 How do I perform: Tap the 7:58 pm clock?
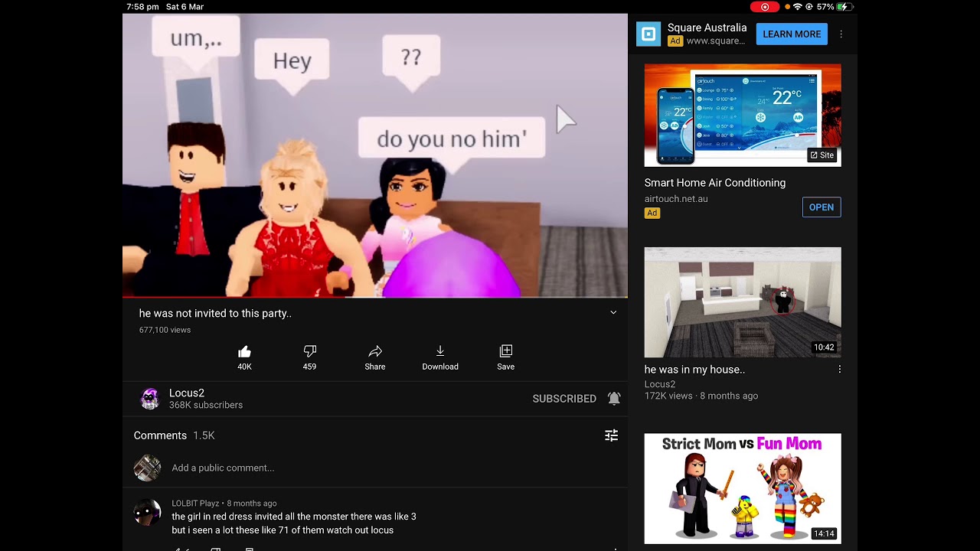point(142,7)
